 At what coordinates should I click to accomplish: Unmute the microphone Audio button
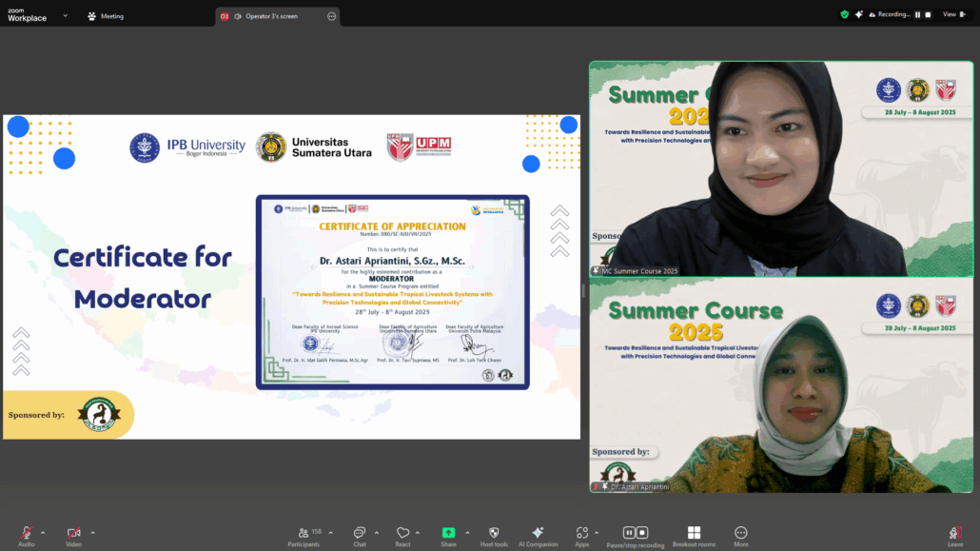pyautogui.click(x=26, y=533)
